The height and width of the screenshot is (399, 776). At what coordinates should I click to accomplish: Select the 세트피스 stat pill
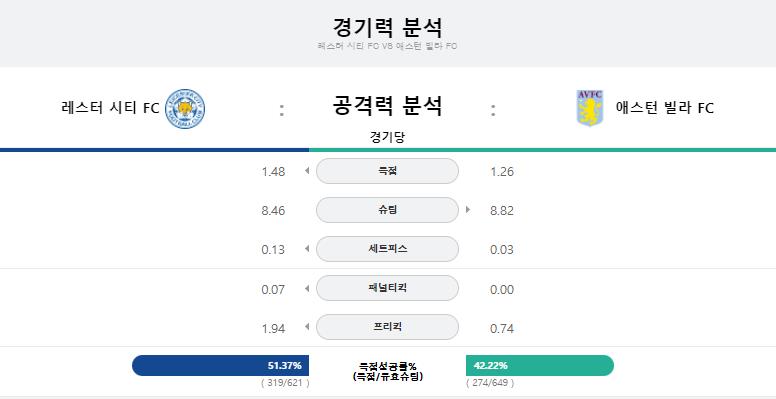click(x=387, y=249)
